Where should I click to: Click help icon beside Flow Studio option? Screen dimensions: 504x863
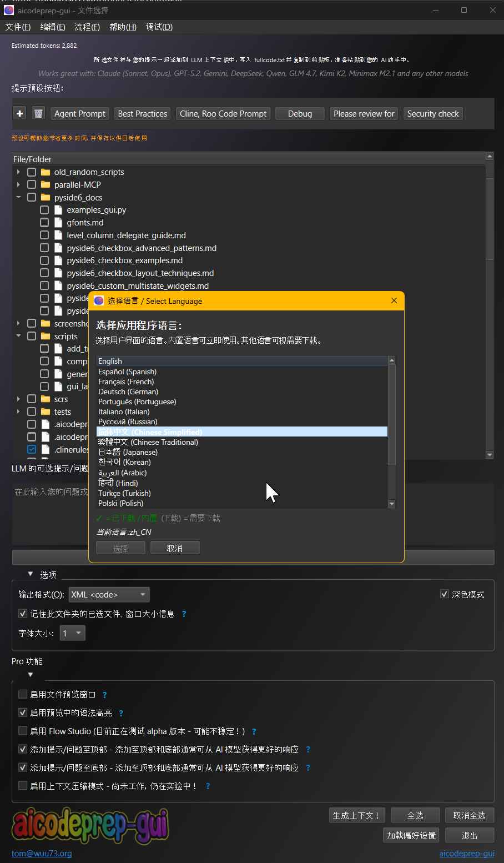click(254, 732)
